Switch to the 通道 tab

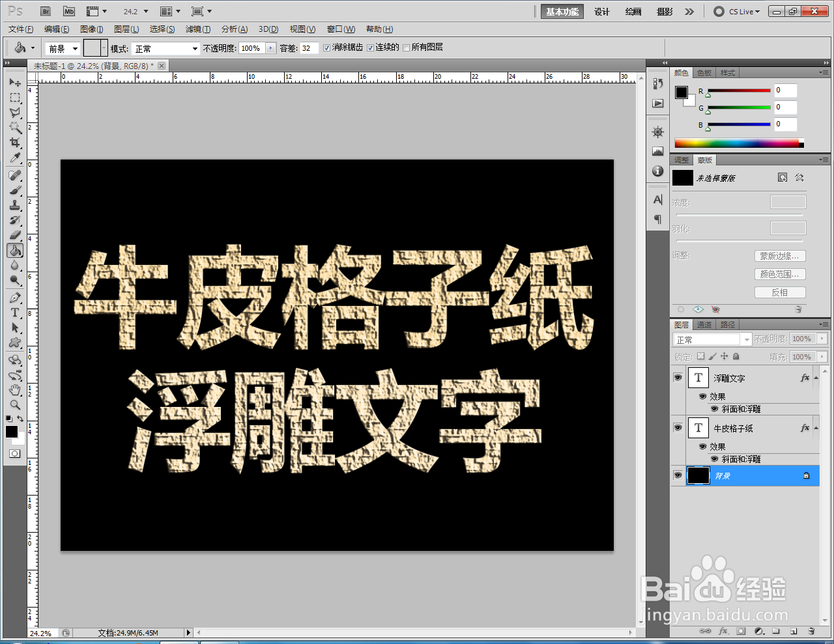[x=704, y=324]
